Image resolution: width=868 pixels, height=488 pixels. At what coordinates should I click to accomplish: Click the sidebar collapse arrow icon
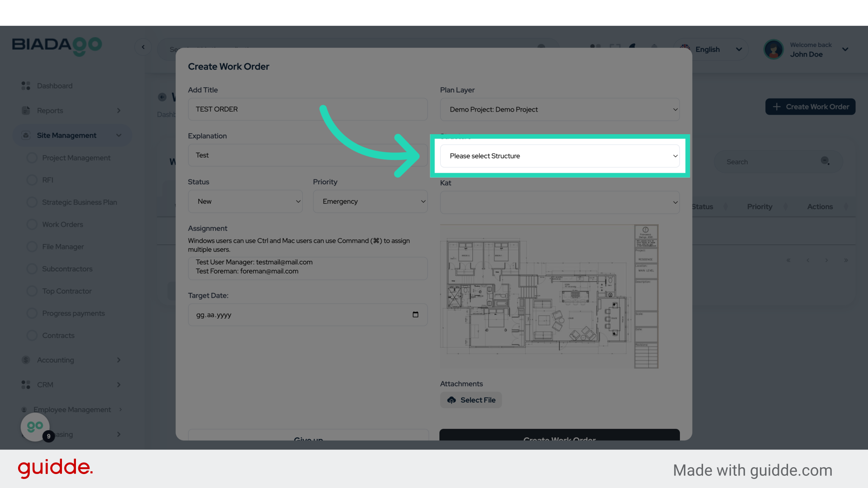coord(143,47)
